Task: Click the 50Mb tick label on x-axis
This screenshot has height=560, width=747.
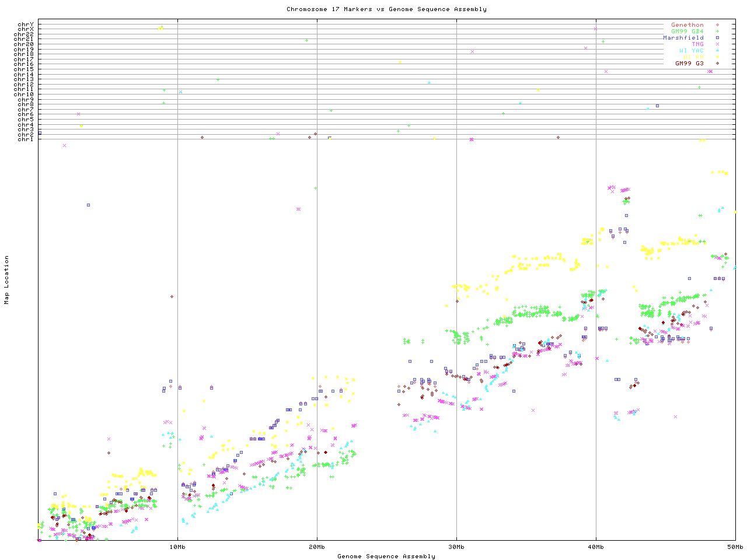Action: [x=735, y=547]
